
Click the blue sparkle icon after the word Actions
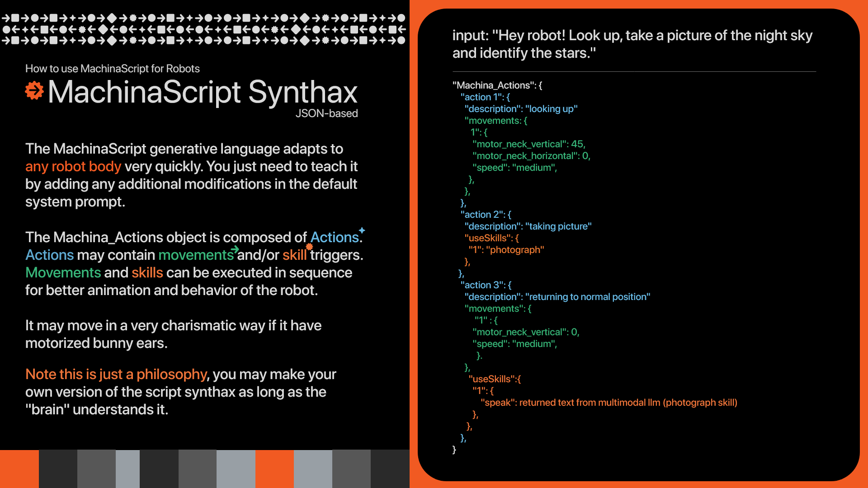362,230
